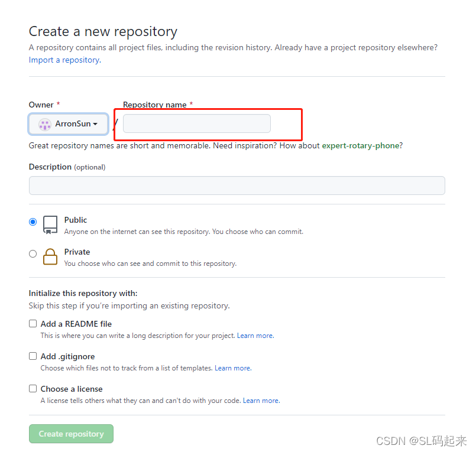Click the Public option label
Image resolution: width=476 pixels, height=452 pixels.
76,220
